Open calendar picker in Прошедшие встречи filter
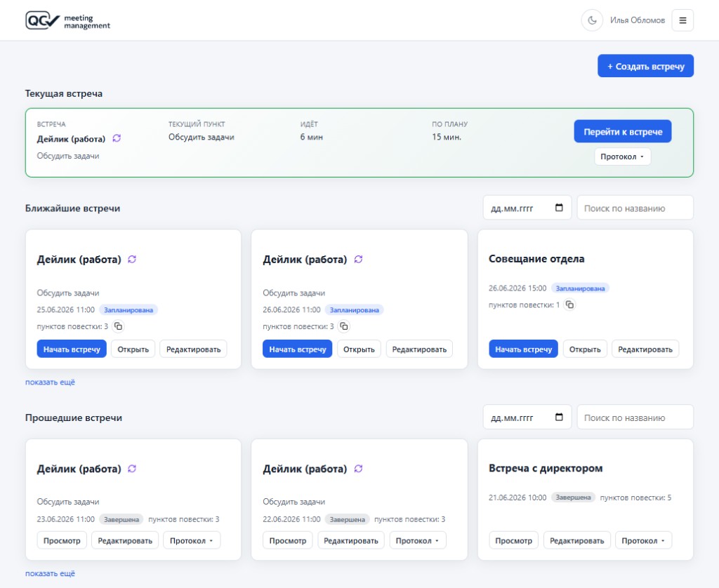719x588 pixels. (x=559, y=417)
